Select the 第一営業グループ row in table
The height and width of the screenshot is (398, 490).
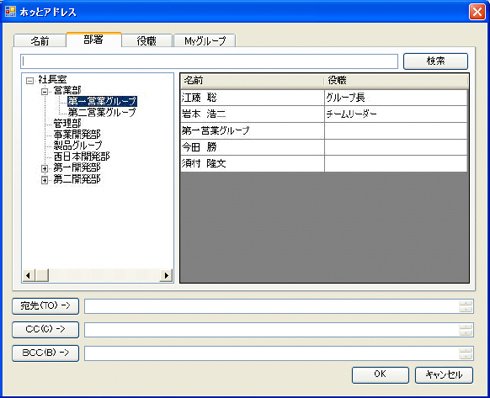(324, 131)
